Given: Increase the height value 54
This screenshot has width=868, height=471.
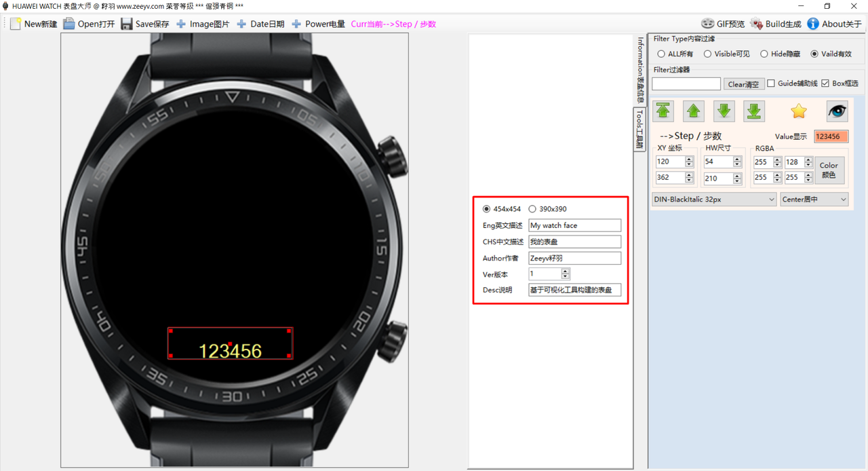Looking at the screenshot, I should click(x=736, y=159).
